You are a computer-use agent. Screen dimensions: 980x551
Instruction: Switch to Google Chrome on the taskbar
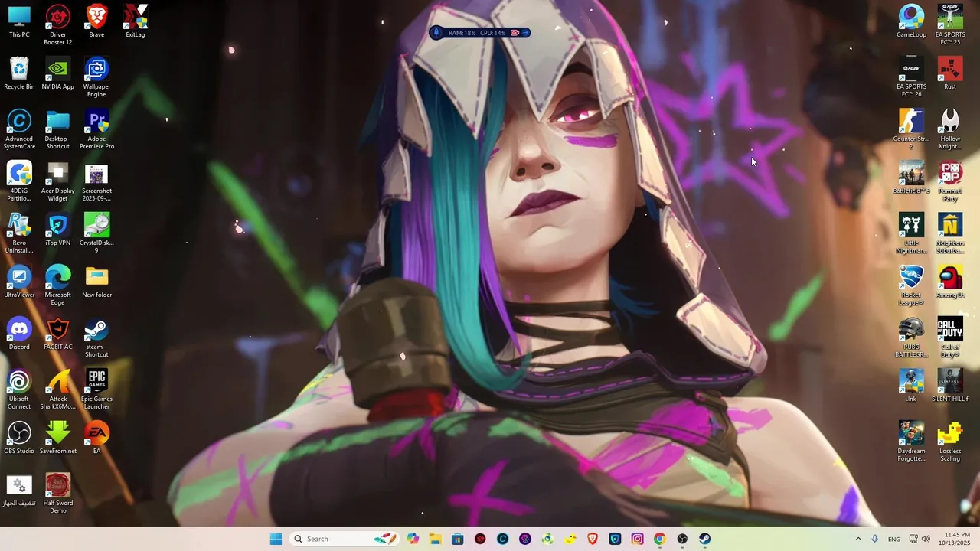[659, 539]
